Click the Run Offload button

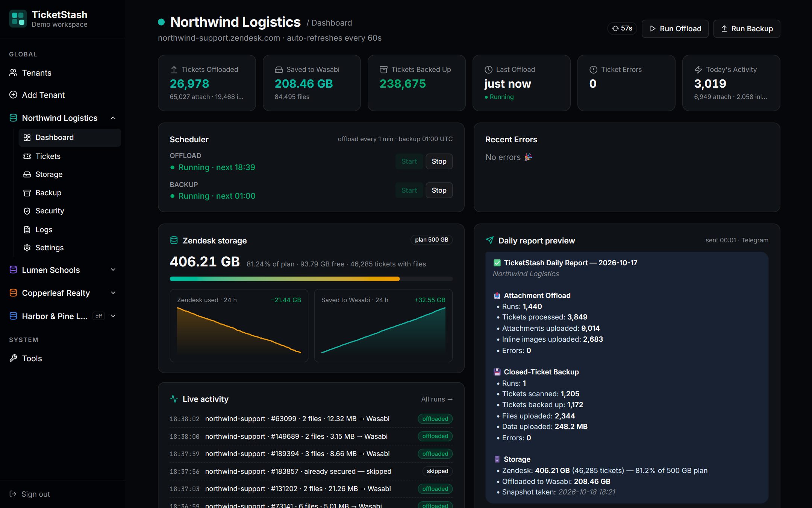675,29
